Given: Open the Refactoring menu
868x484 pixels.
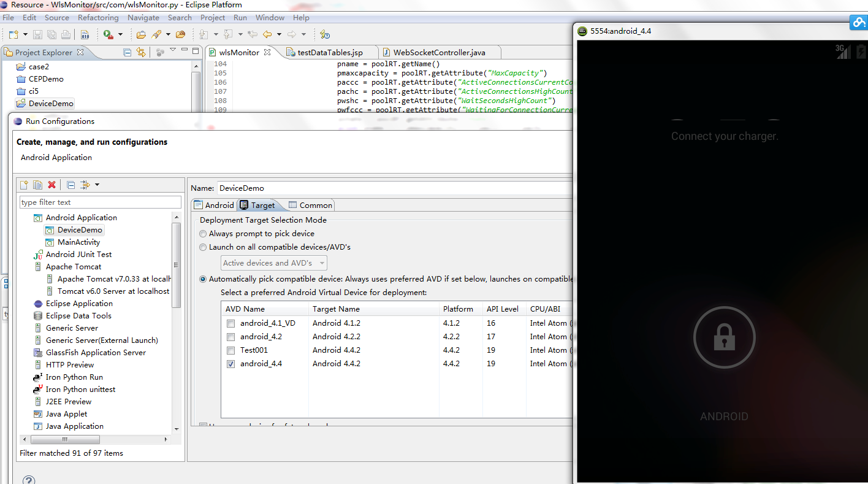Looking at the screenshot, I should click(98, 18).
